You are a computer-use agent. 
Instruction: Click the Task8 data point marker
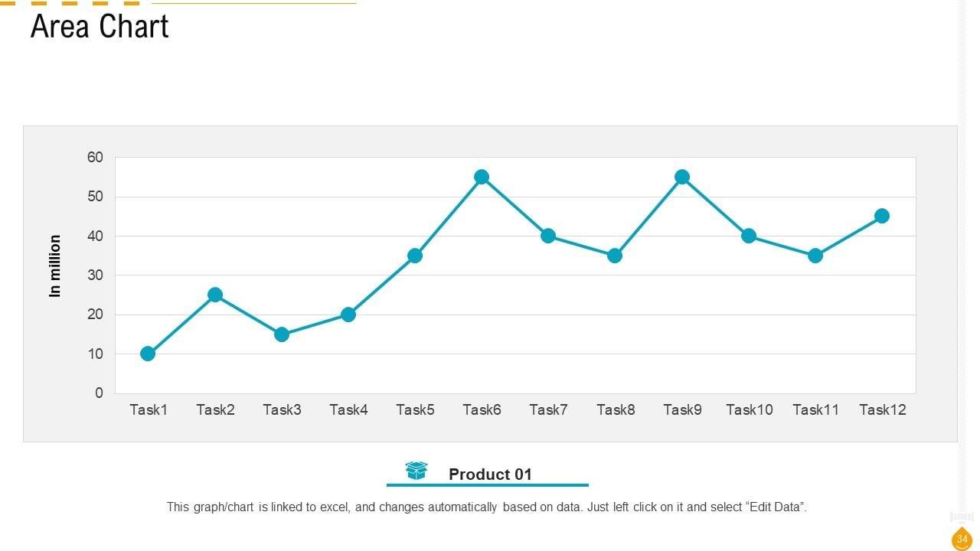(x=615, y=256)
